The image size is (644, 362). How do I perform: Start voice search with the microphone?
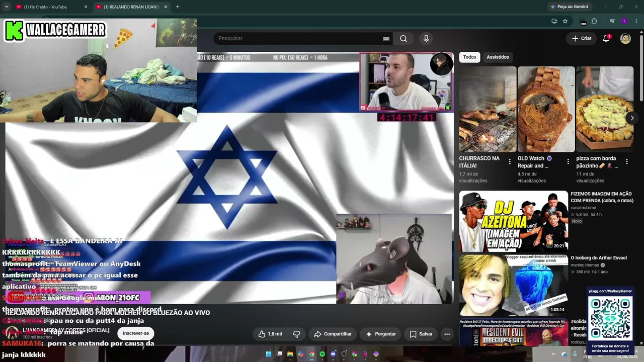[426, 39]
